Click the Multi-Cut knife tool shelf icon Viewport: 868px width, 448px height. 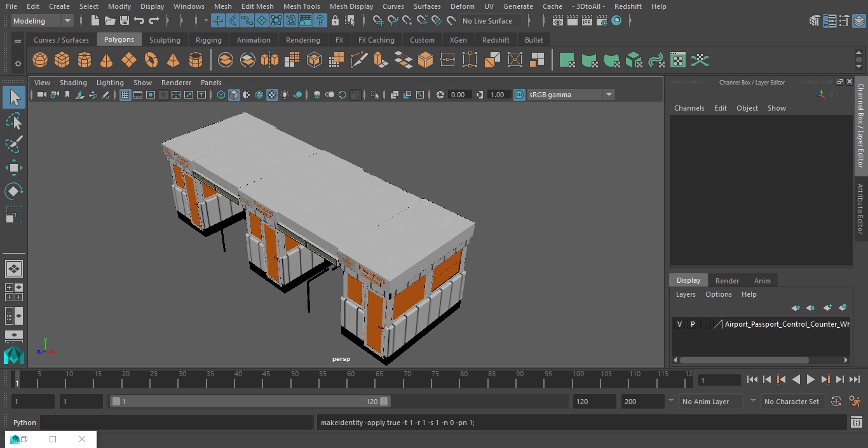pos(359,60)
